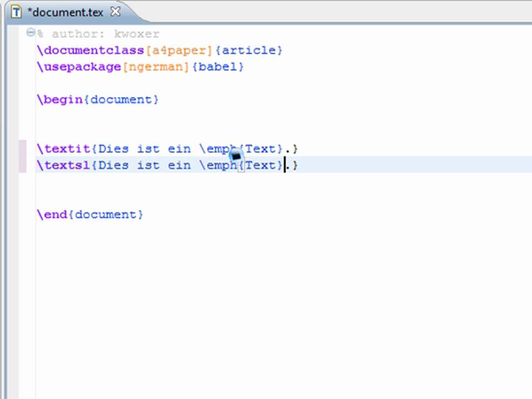This screenshot has width=532, height=399.
Task: Collapse the author comment fold marker
Action: coord(30,33)
